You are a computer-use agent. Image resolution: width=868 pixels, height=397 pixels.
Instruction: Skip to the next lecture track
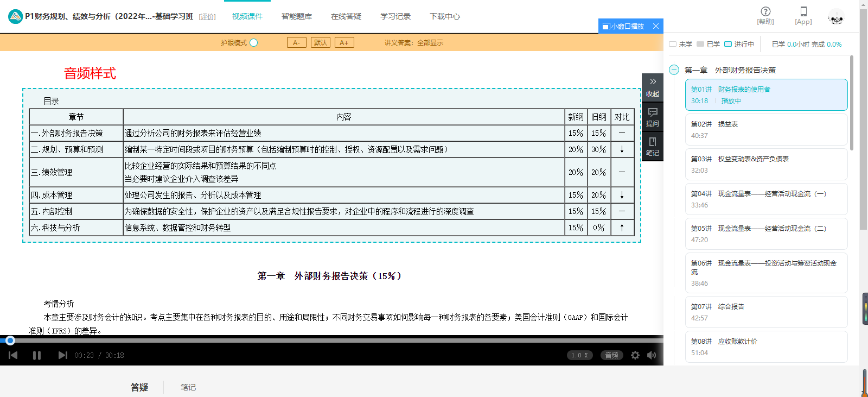62,355
